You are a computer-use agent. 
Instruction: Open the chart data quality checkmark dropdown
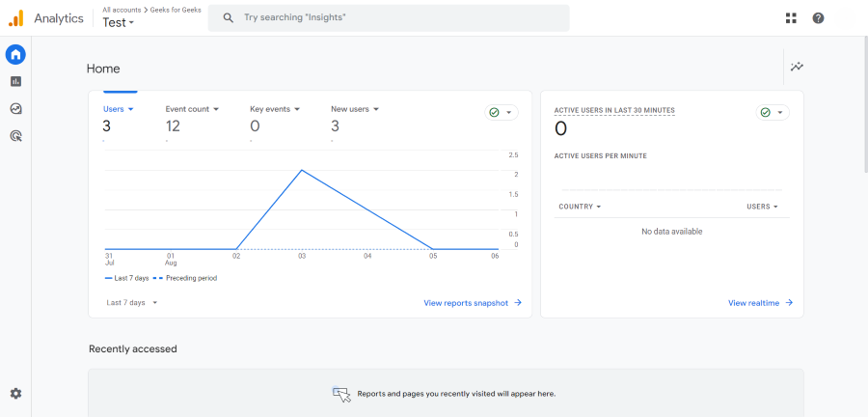pos(501,112)
